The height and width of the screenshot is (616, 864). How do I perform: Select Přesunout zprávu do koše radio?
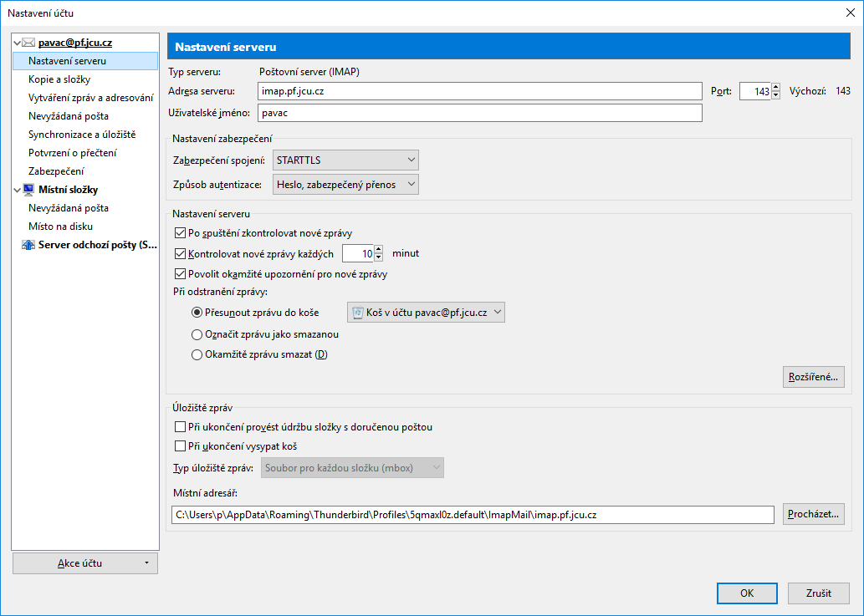click(197, 313)
